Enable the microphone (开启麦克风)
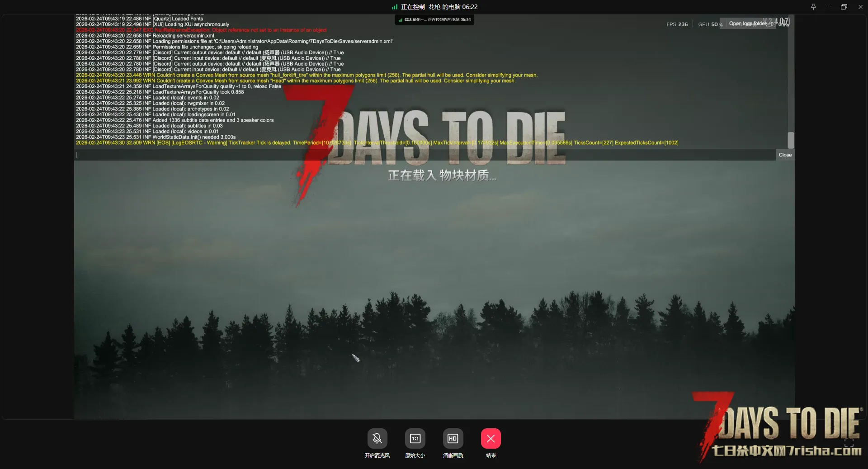Screen dimensions: 868x469 click(x=377, y=439)
